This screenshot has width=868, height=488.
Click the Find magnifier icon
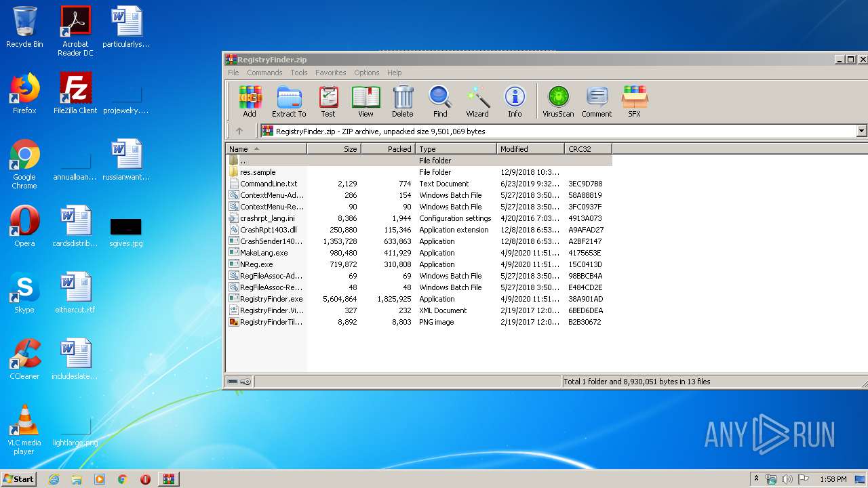pos(440,102)
